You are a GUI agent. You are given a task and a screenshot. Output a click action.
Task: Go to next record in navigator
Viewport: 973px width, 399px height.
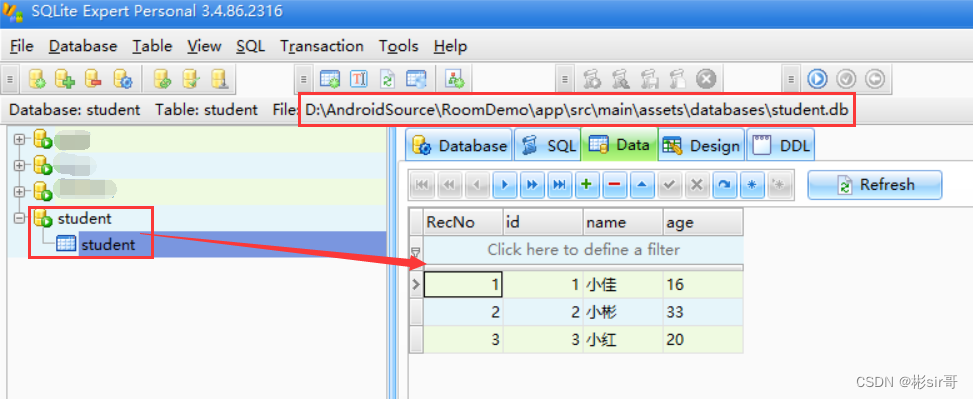(x=505, y=184)
